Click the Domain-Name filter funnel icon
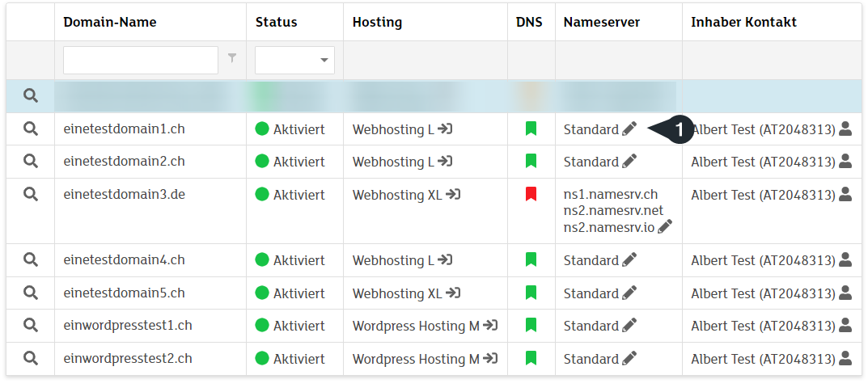This screenshot has width=868, height=392. tap(232, 58)
